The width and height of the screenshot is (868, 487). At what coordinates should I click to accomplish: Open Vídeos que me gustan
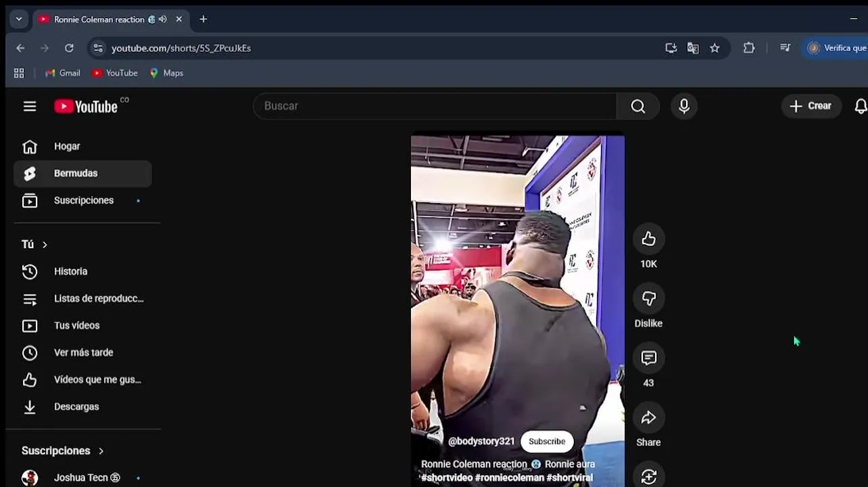tap(82, 379)
